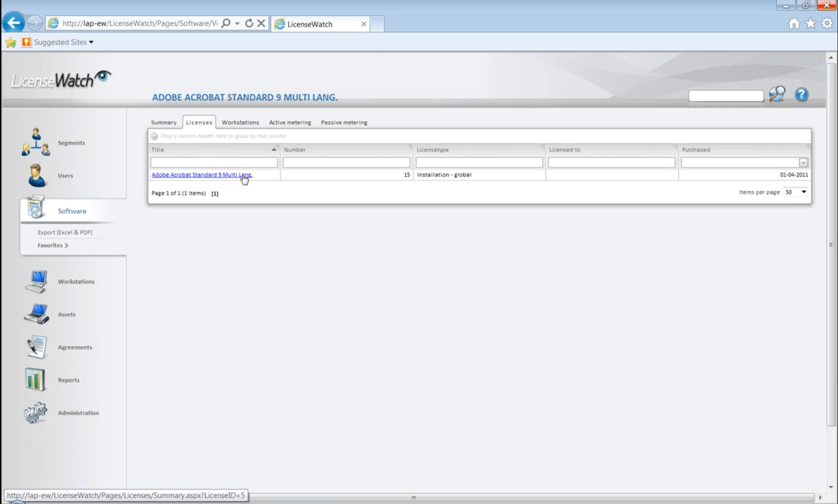Image resolution: width=838 pixels, height=504 pixels.
Task: Click the Licensed to filter field
Action: 611,162
